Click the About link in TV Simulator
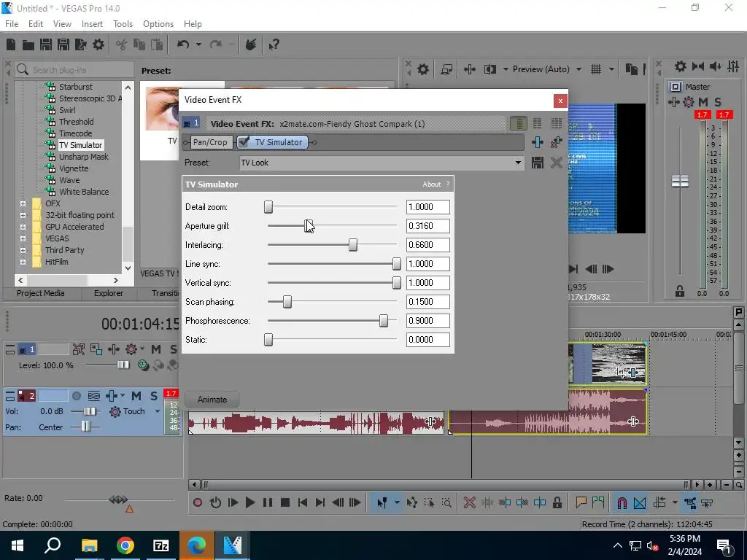This screenshot has height=560, width=747. click(x=432, y=184)
